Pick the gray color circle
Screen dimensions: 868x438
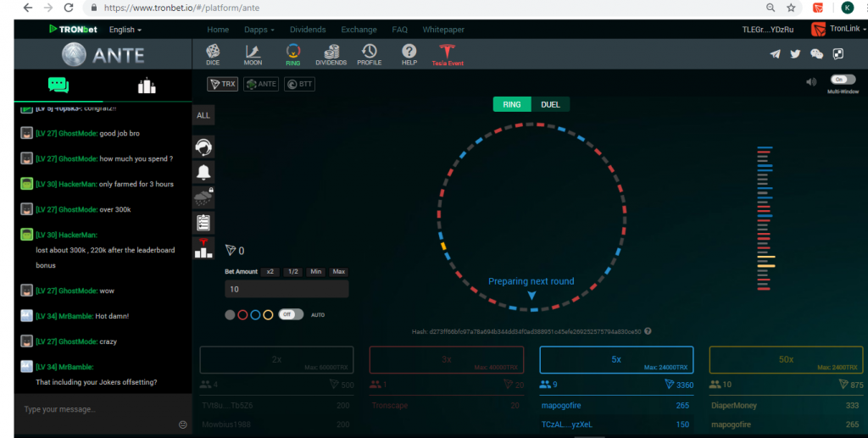[x=231, y=314]
